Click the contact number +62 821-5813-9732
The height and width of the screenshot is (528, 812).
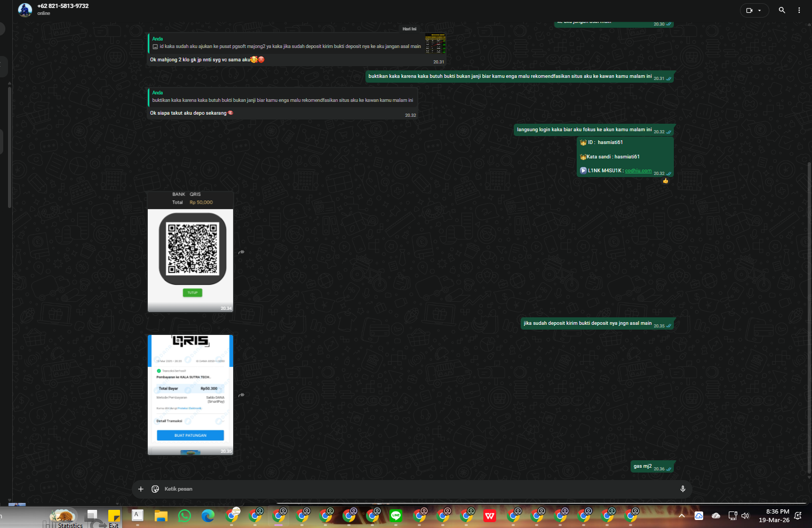63,6
